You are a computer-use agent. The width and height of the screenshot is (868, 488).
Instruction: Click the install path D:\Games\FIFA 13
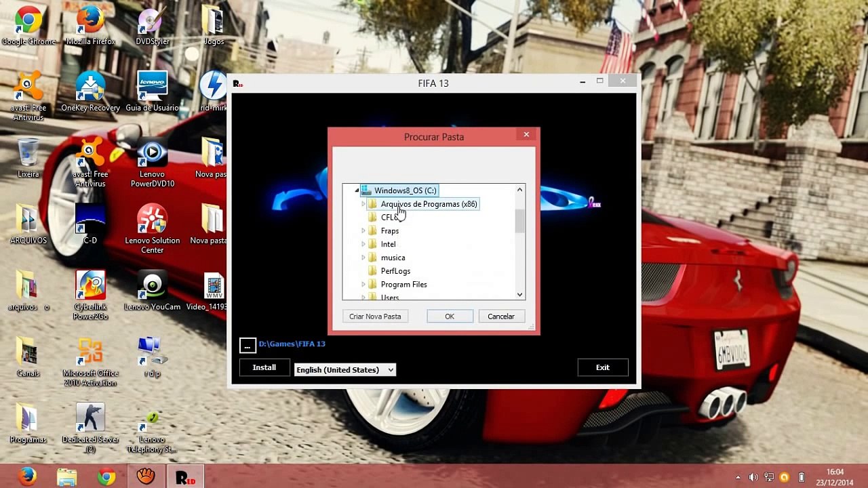pyautogui.click(x=292, y=344)
